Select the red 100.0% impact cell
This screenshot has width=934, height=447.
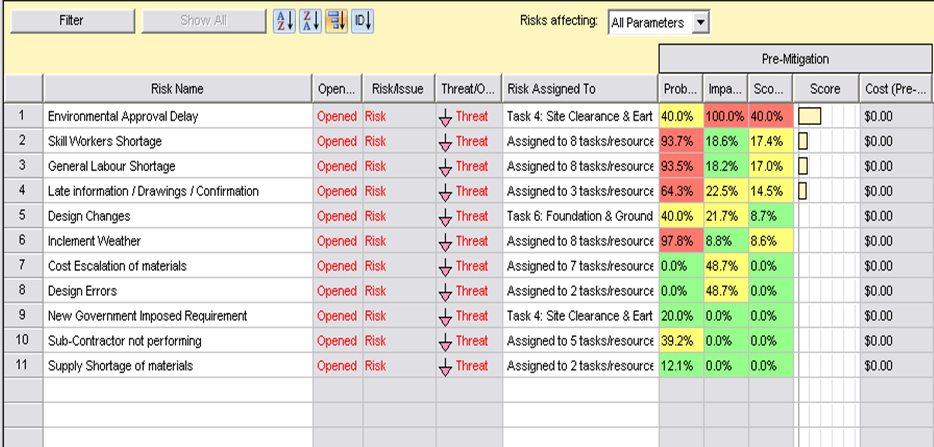[x=725, y=116]
